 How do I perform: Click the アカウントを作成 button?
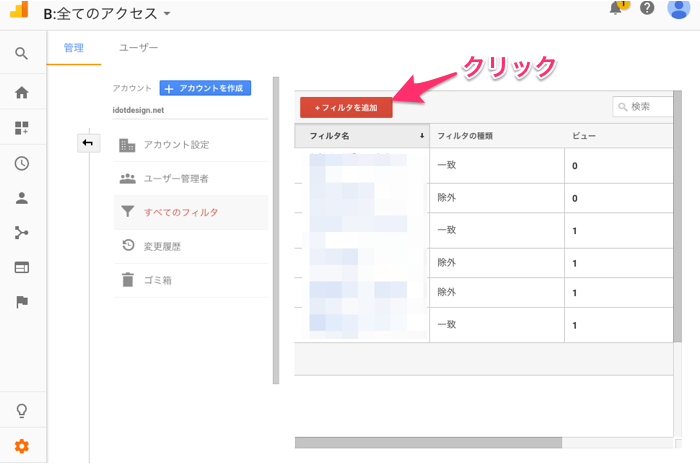coord(205,88)
